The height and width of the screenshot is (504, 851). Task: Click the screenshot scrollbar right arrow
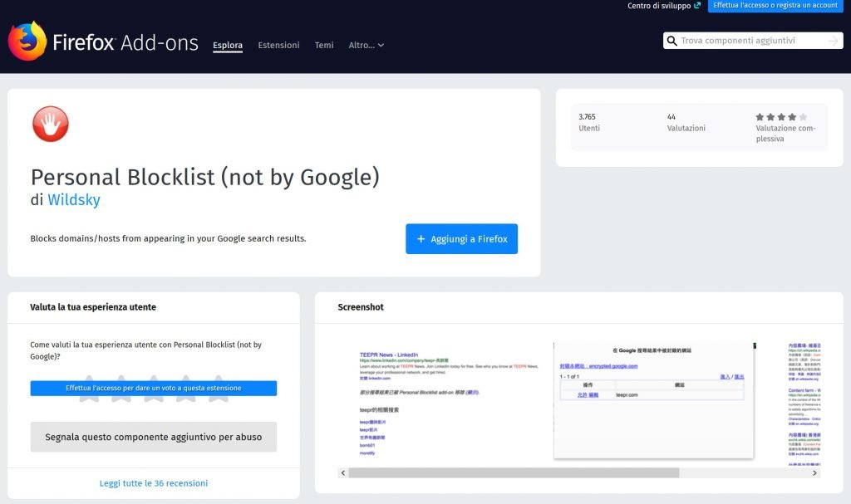(814, 473)
